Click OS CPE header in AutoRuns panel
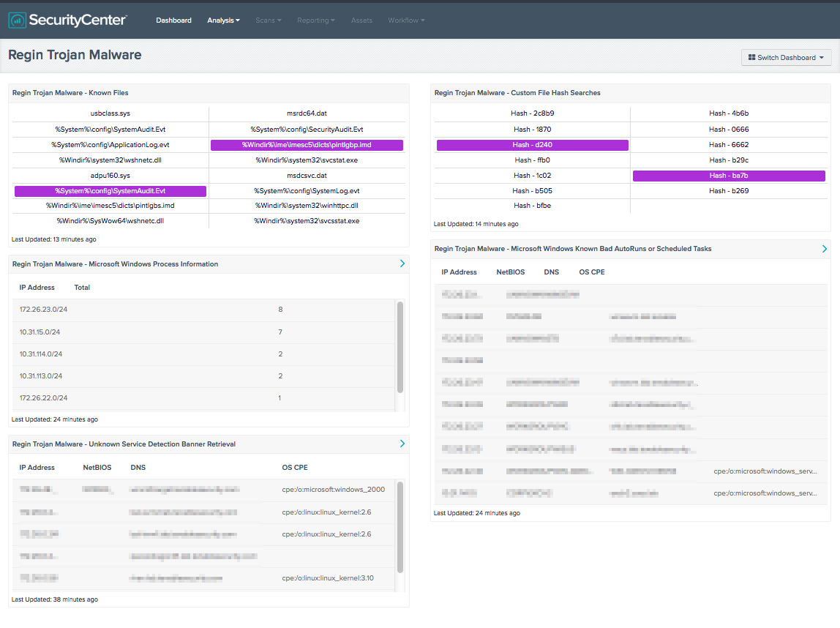Viewport: 840px width, 628px height. pos(592,272)
